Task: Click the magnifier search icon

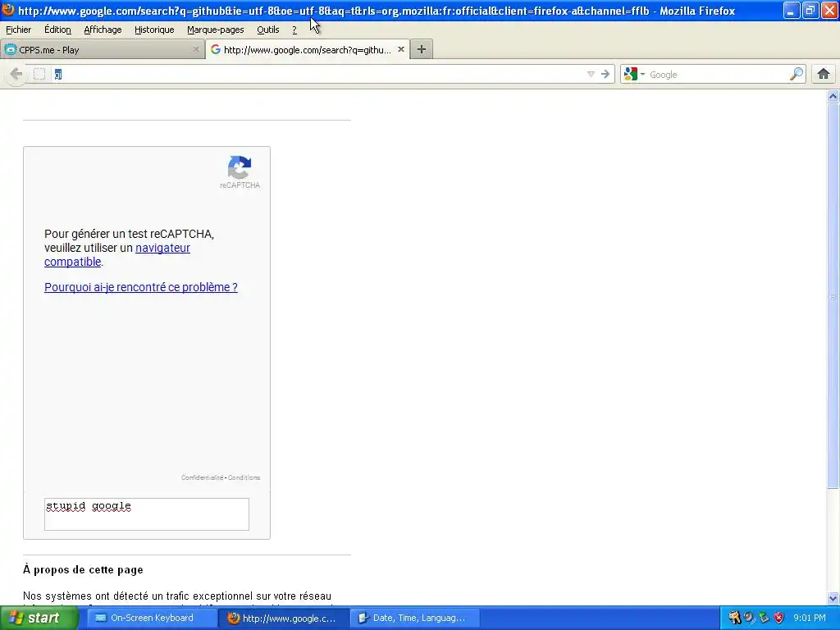Action: pyautogui.click(x=797, y=74)
